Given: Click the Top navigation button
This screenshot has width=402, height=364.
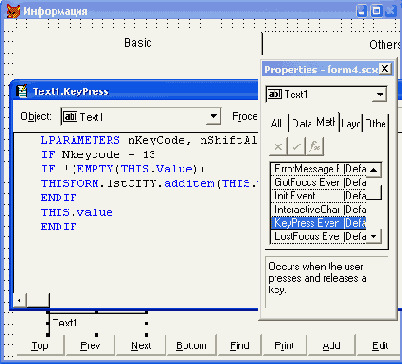Looking at the screenshot, I should tap(40, 346).
